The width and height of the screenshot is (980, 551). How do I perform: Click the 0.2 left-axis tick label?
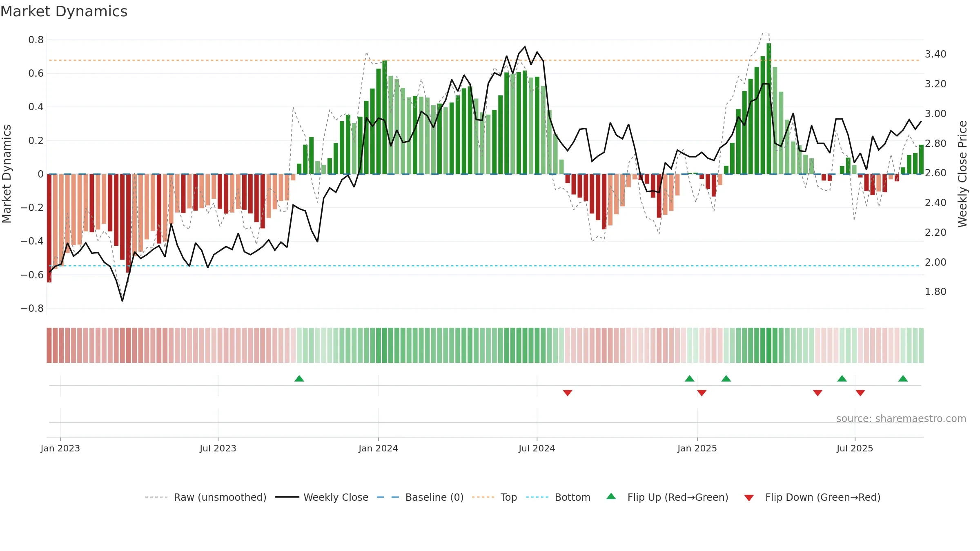36,141
